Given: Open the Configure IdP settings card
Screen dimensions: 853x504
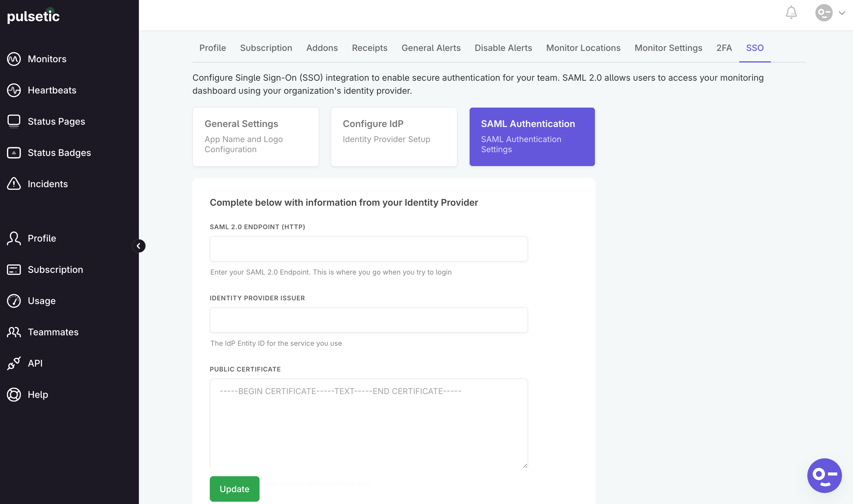Looking at the screenshot, I should tap(394, 136).
